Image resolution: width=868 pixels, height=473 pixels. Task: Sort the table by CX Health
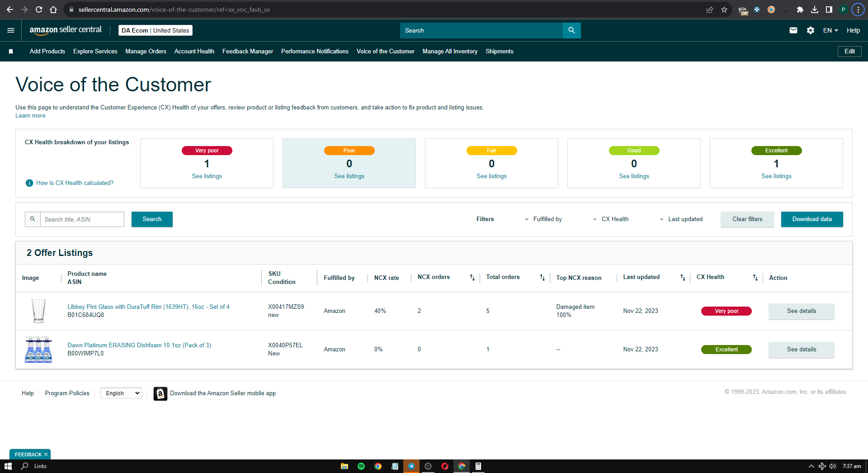click(755, 278)
